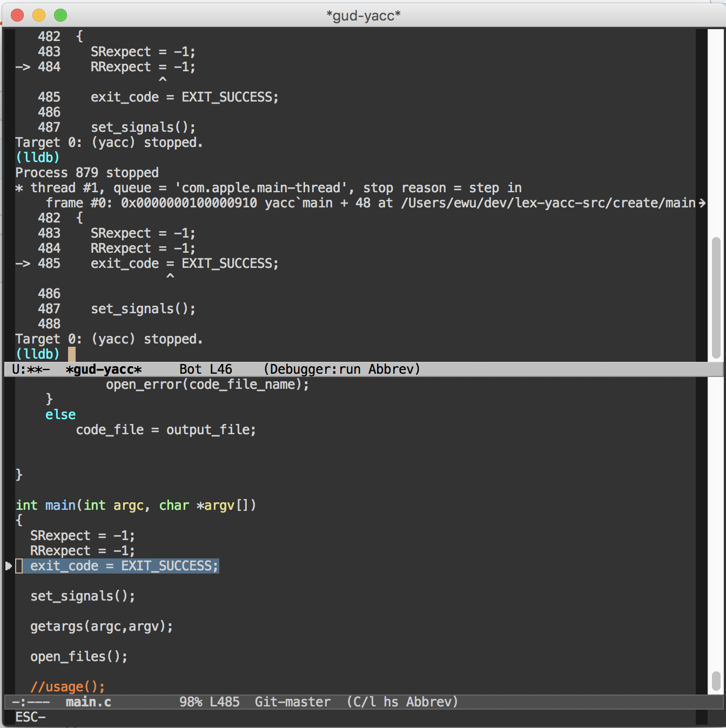Click the last Target 0: (yacc) stopped. line
Image resolution: width=726 pixels, height=728 pixels.
coord(109,339)
